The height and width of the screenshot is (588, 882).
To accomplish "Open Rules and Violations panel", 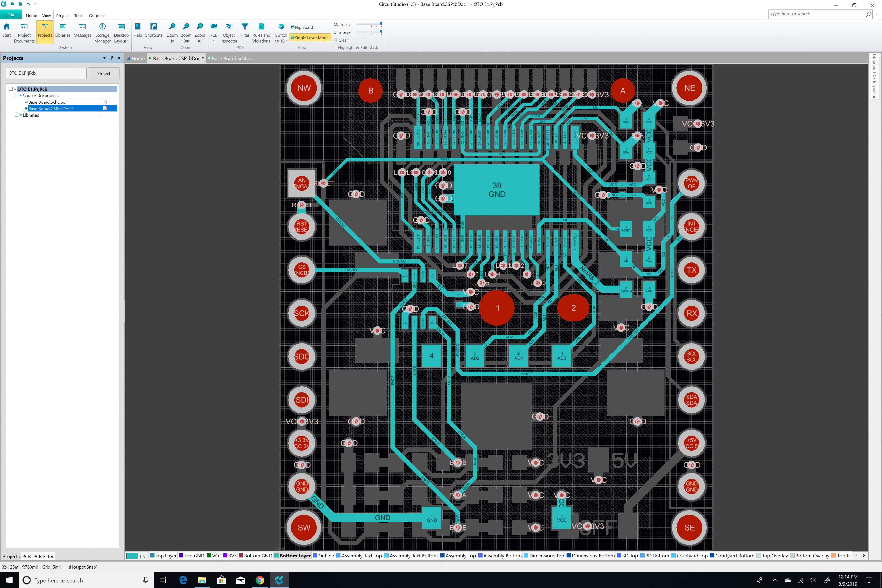I will coord(261,33).
